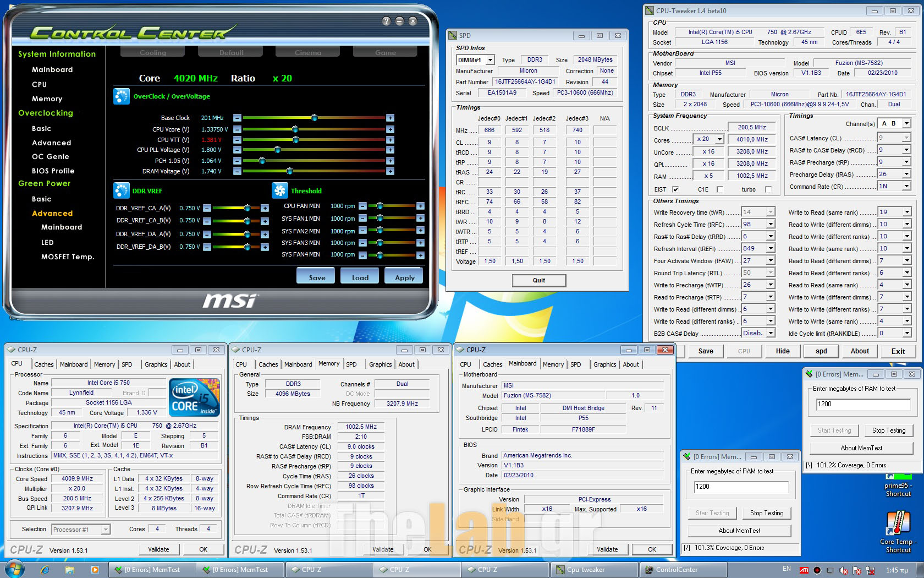
Task: Switch to the Cpu-tweaker taskbar item
Action: tap(595, 570)
